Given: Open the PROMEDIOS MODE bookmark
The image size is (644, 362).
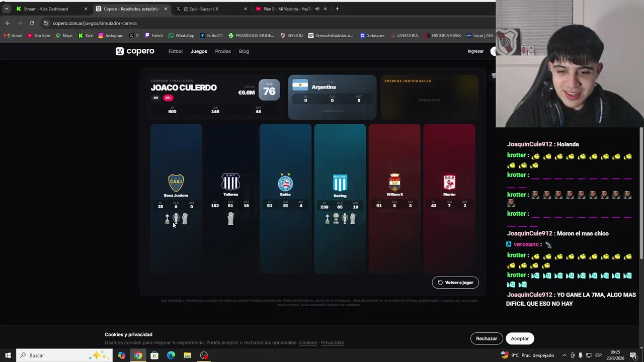Looking at the screenshot, I should tap(251, 36).
